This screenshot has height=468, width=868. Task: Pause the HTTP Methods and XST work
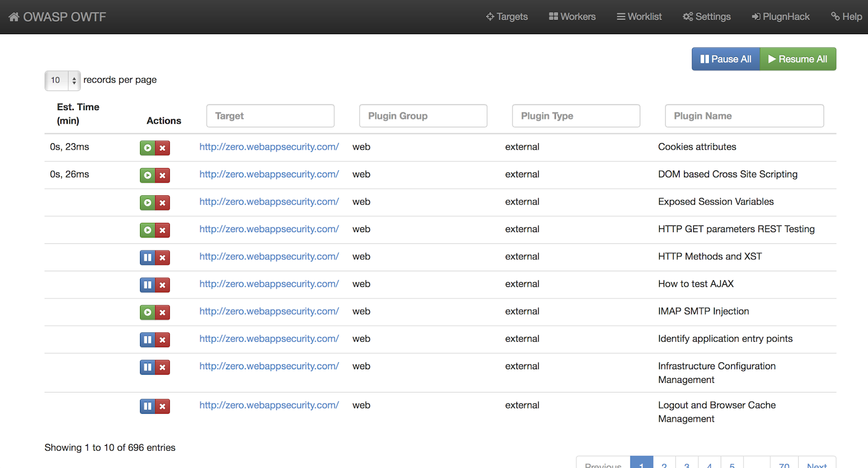pos(147,258)
